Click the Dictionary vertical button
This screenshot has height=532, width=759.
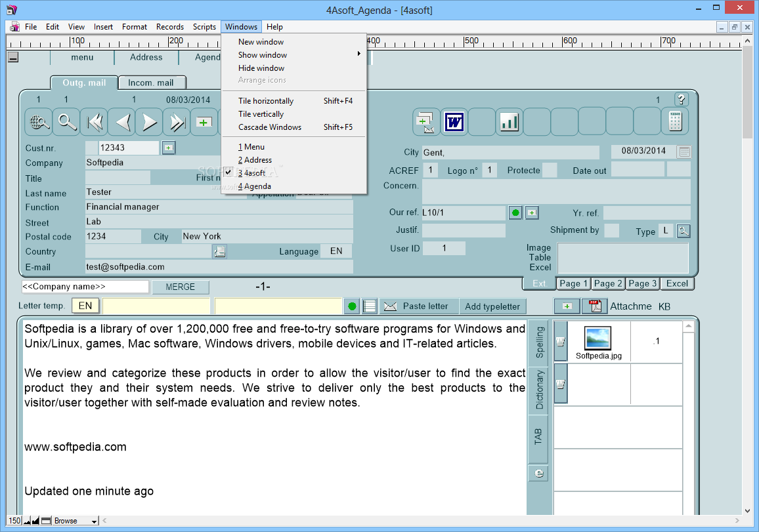[x=539, y=390]
